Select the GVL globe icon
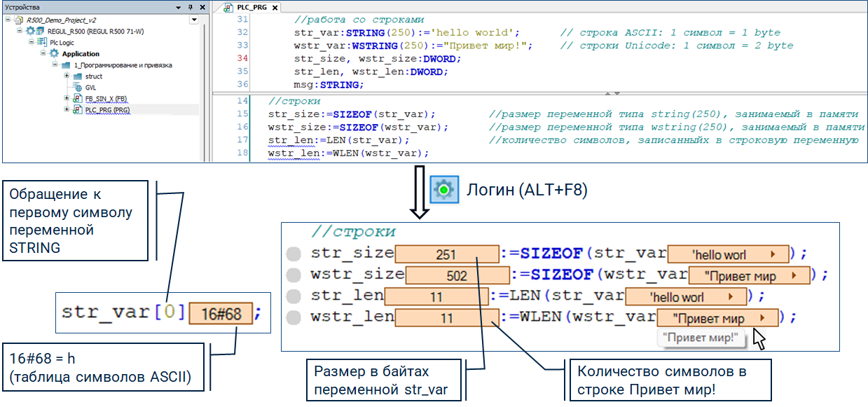This screenshot has height=407, width=868. tap(78, 88)
